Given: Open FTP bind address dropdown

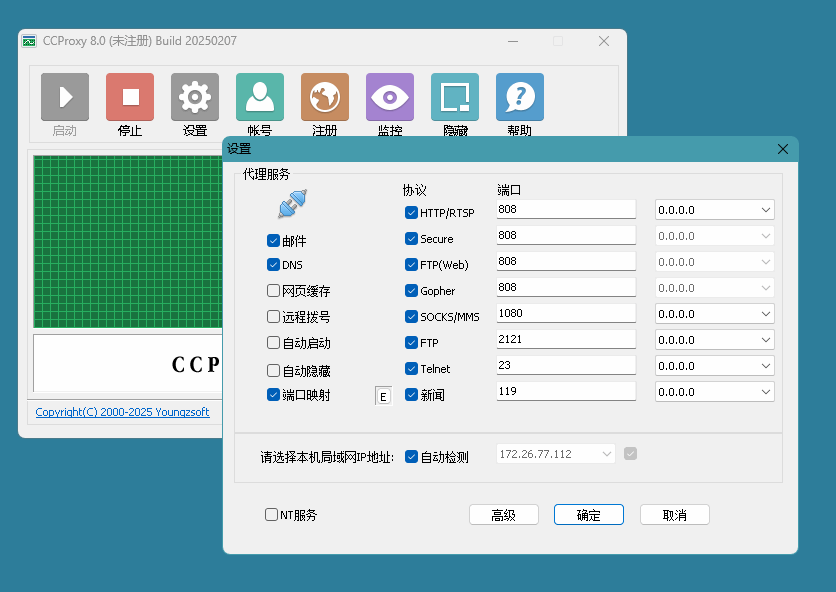Looking at the screenshot, I should pos(714,340).
